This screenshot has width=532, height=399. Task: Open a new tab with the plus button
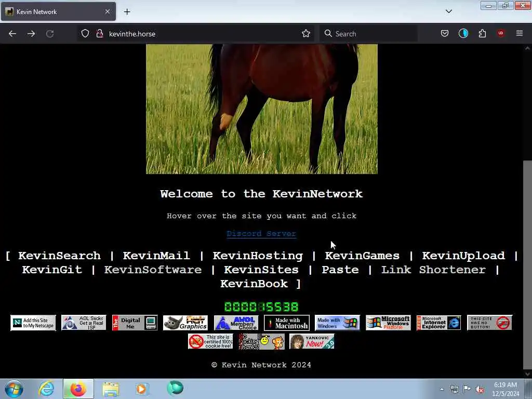coord(127,12)
